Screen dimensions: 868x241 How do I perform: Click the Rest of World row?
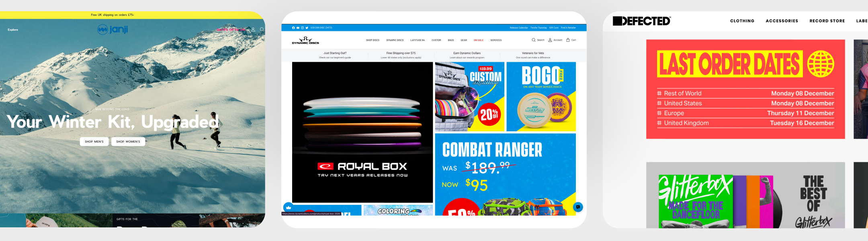(x=745, y=93)
